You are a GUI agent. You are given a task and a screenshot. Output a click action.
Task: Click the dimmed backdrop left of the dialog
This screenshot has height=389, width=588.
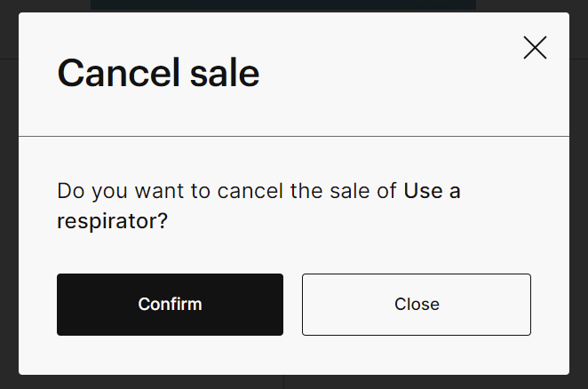pyautogui.click(x=8, y=222)
